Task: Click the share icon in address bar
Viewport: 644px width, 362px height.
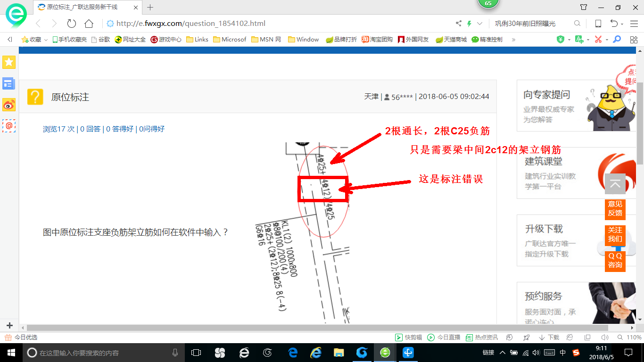Action: (459, 24)
